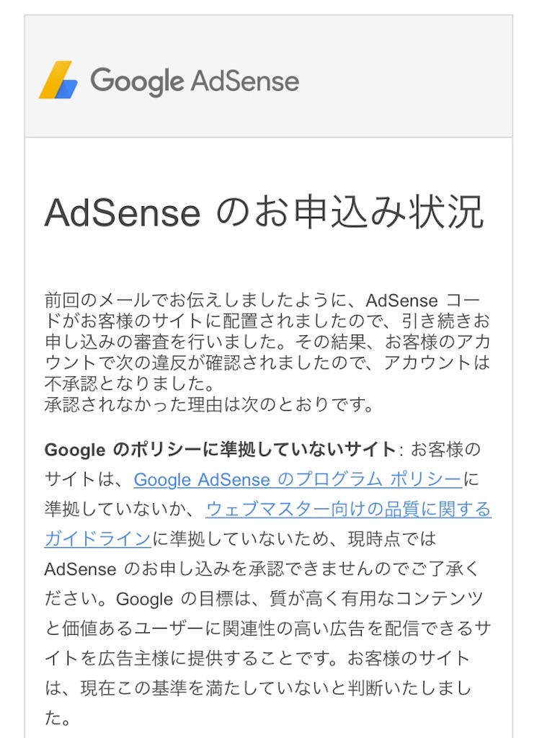This screenshot has height=738, width=560.
Task: Click the word Google in the header logo
Action: [x=136, y=81]
